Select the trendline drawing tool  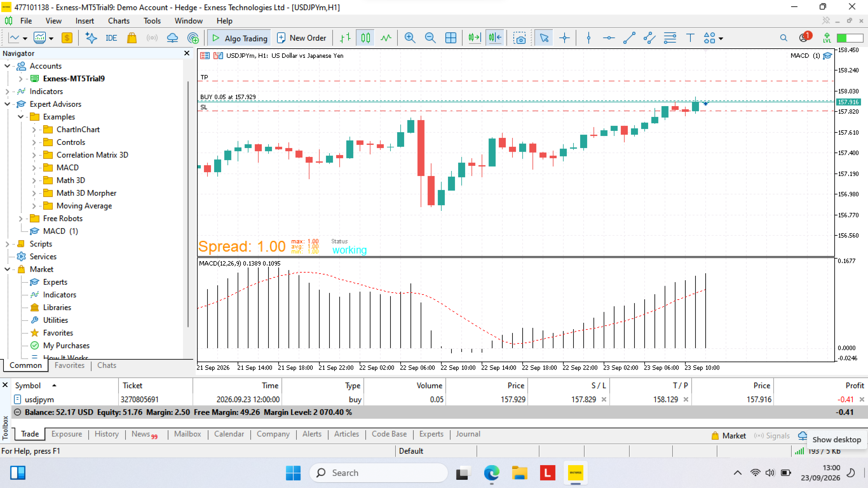(x=629, y=38)
